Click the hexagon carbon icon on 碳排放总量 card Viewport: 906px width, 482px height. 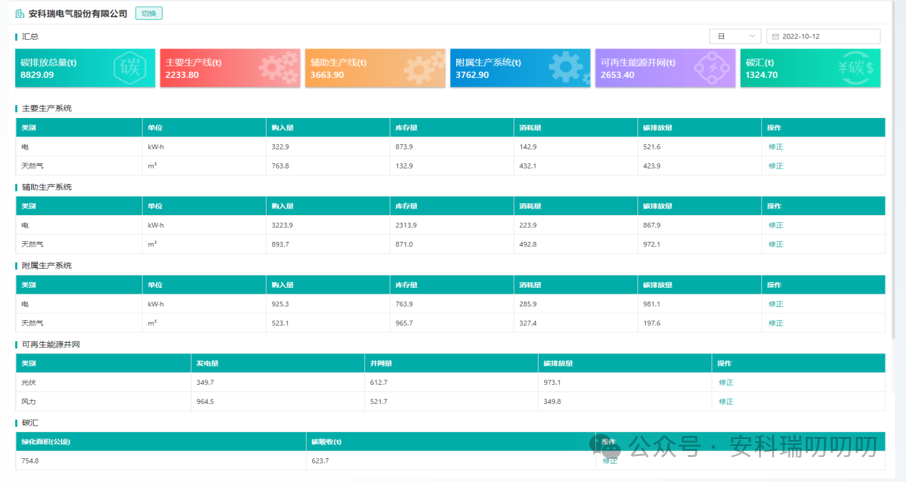click(x=130, y=68)
